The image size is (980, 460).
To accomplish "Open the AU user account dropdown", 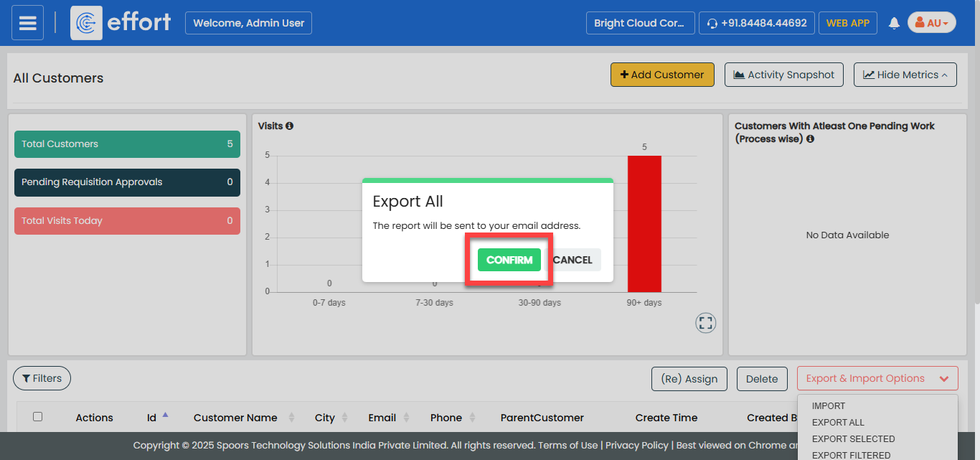I will coord(931,23).
